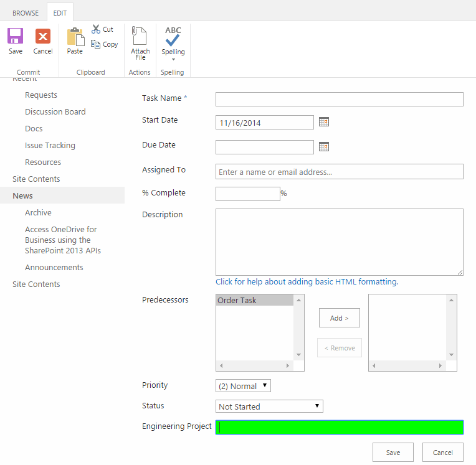The height and width of the screenshot is (465, 476).
Task: Click the Description resize grip corner
Action: coord(460,273)
